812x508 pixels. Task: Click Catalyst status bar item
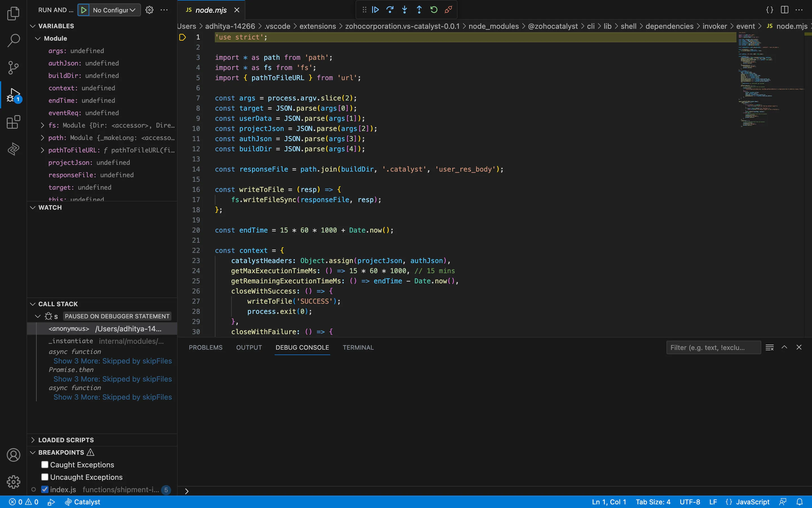(83, 502)
